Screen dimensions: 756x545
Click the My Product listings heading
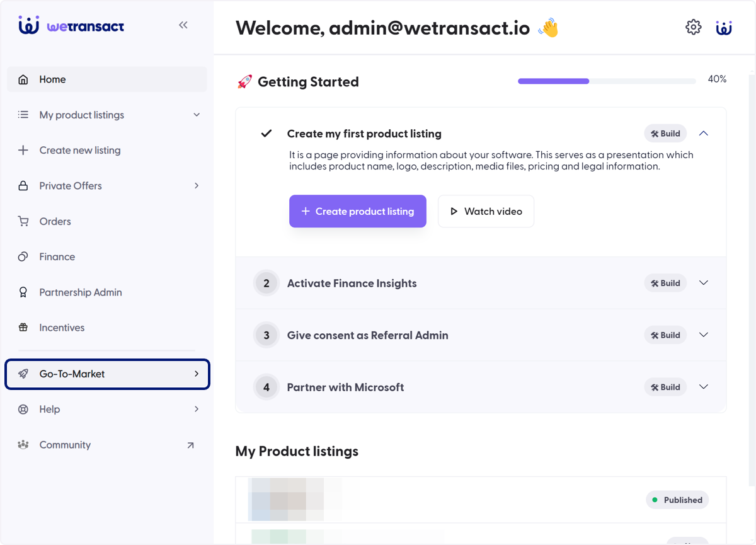tap(297, 451)
